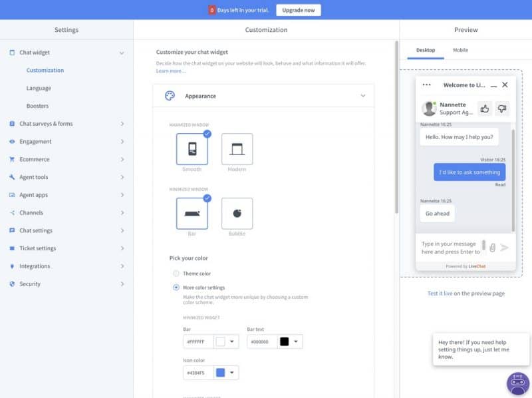Open the Language settings item
Image resolution: width=532 pixels, height=398 pixels.
pyautogui.click(x=39, y=88)
